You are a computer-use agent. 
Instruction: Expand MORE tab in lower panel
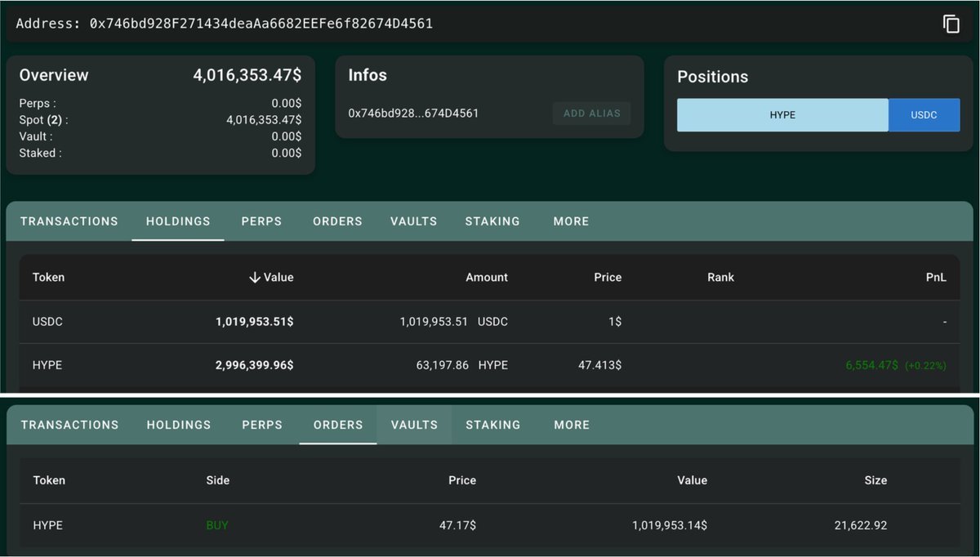[572, 425]
